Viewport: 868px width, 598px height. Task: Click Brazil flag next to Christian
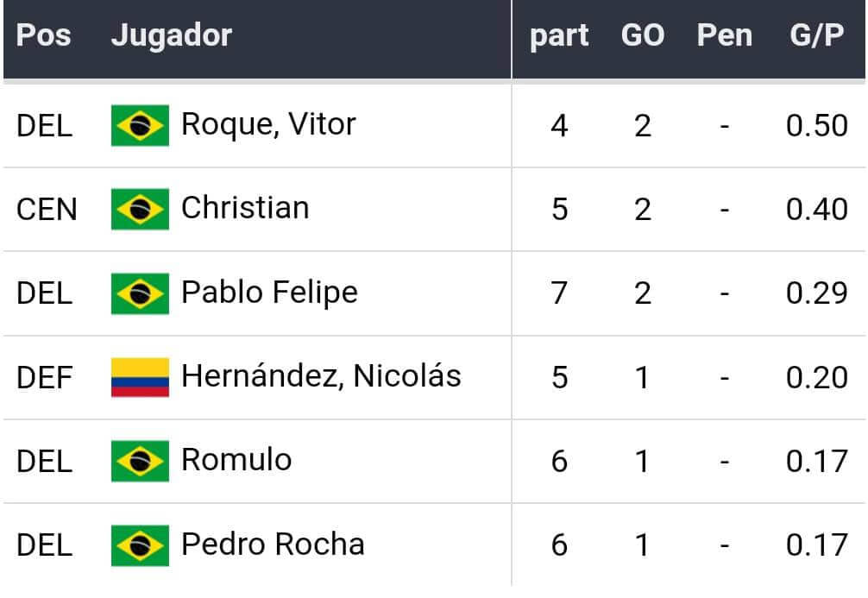click(140, 210)
